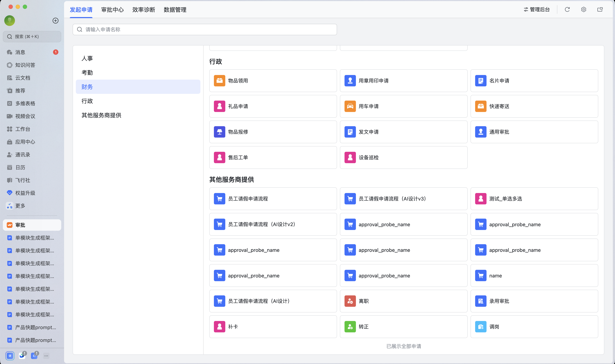Open 员工请假申请流程（AI设计v3） card
The image size is (615, 364).
[x=404, y=199]
